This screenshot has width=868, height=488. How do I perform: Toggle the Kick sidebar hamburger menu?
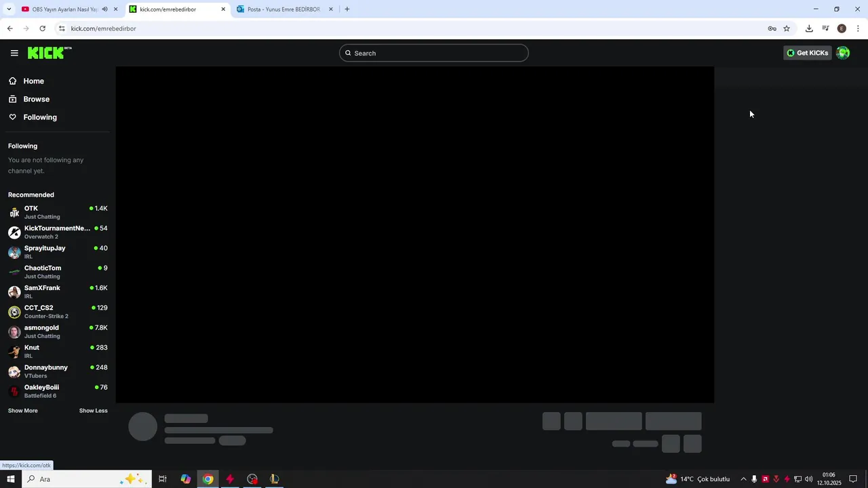[14, 53]
